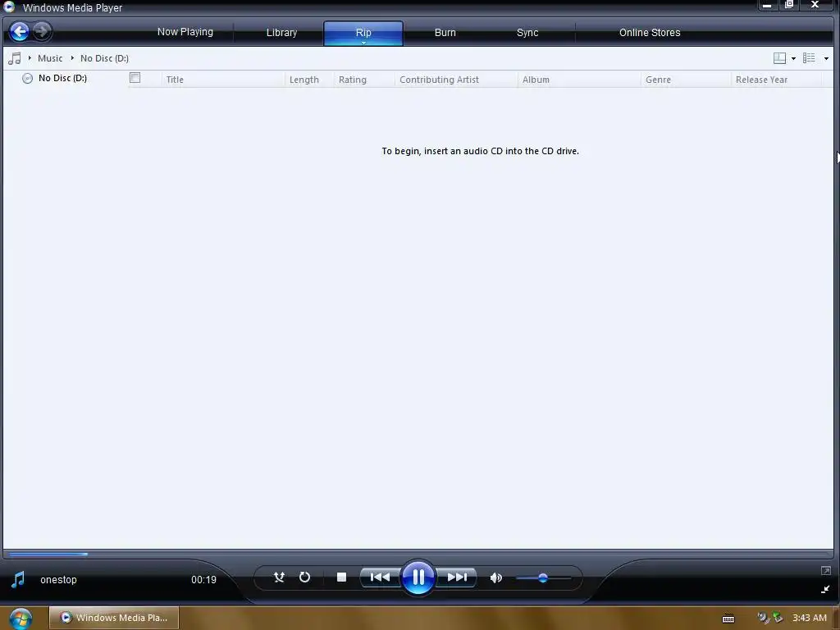Skip to the next track
This screenshot has height=630, width=840.
click(456, 577)
